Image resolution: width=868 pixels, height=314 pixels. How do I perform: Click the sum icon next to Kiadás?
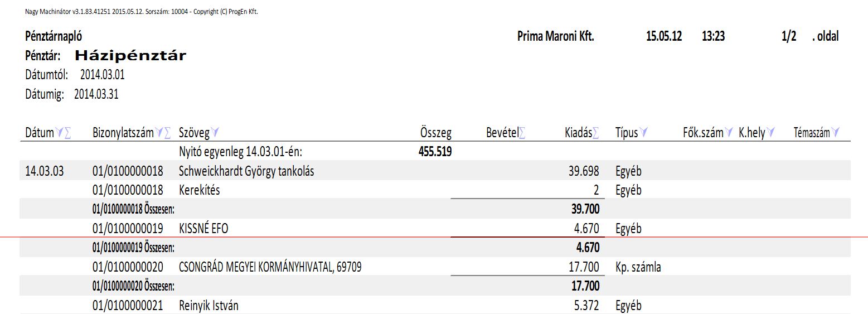coord(595,133)
